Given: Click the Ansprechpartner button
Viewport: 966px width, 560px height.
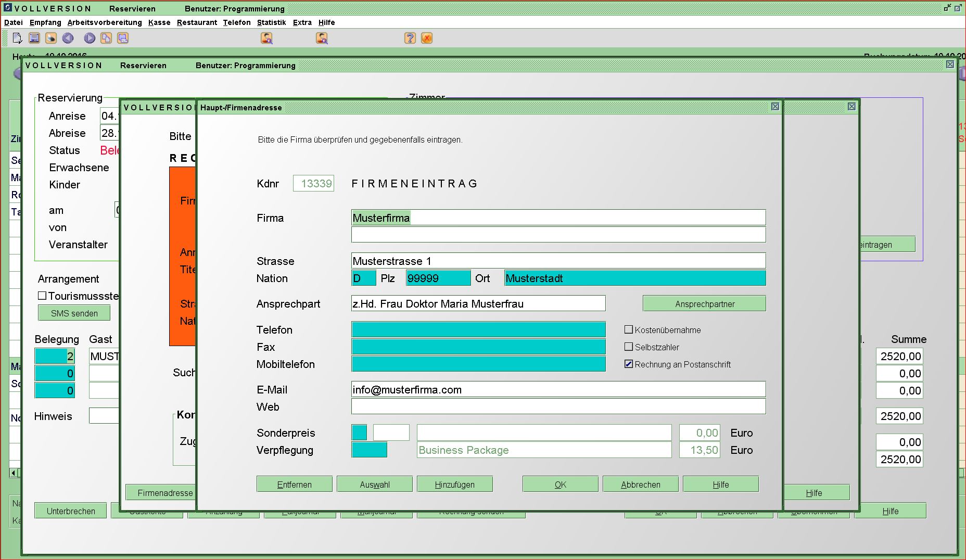Looking at the screenshot, I should point(704,303).
